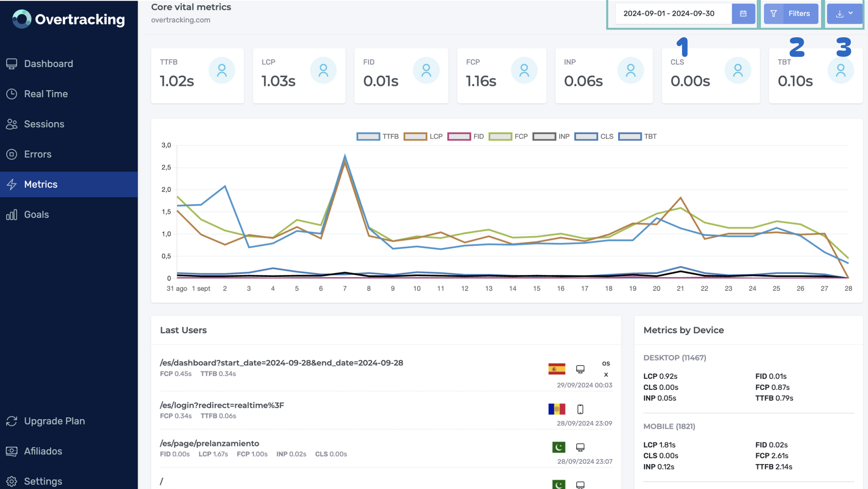Click the FCP card user icon
The image size is (868, 489).
tap(524, 70)
